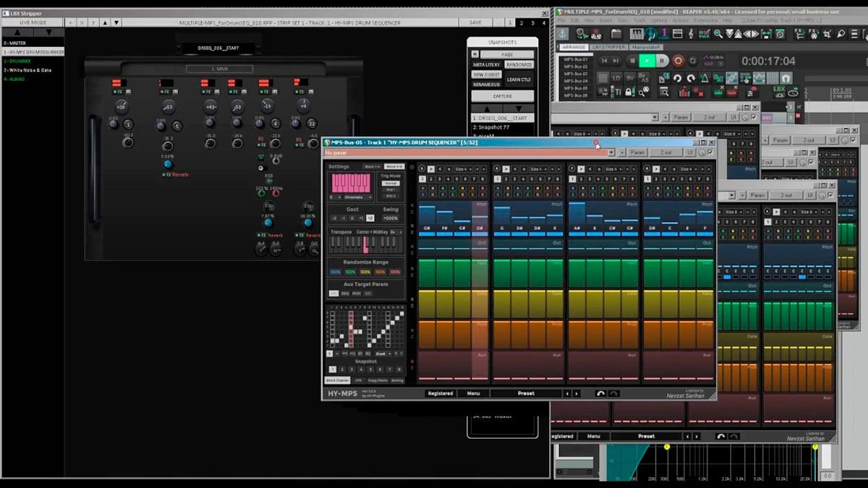Click CAPTURE in the Snapshots panel

point(503,96)
